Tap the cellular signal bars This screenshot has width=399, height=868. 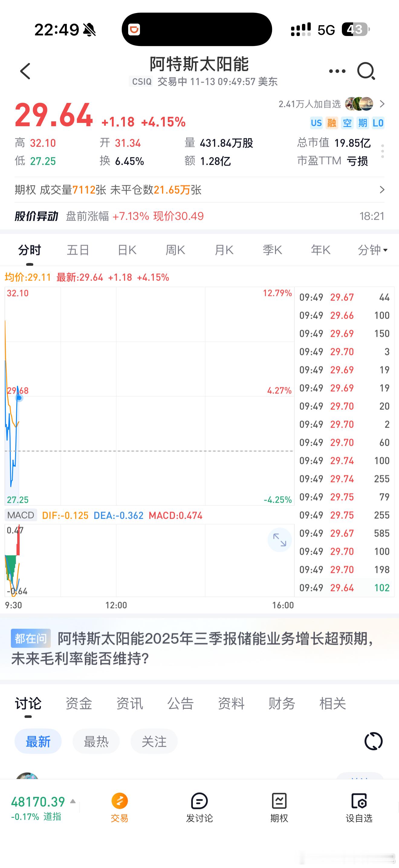point(300,30)
